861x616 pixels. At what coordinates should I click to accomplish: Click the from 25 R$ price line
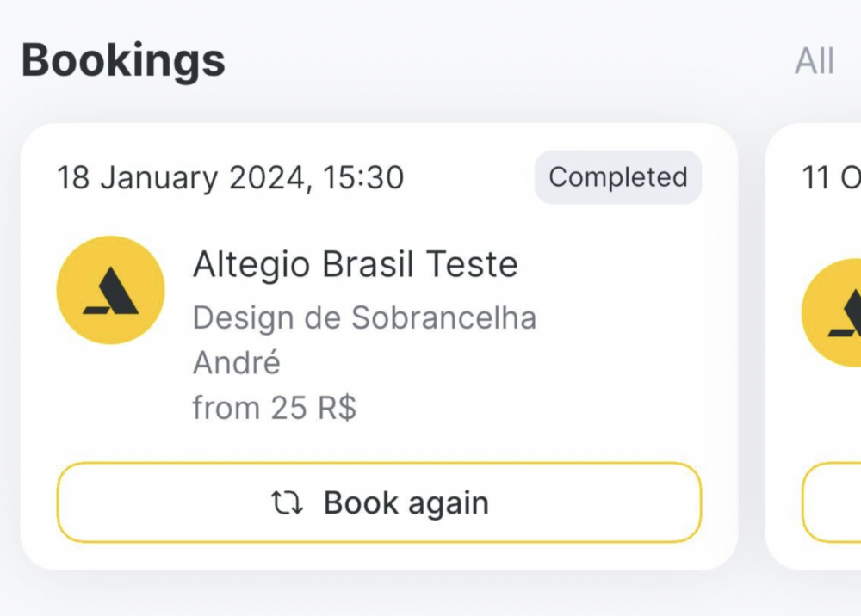click(x=274, y=408)
